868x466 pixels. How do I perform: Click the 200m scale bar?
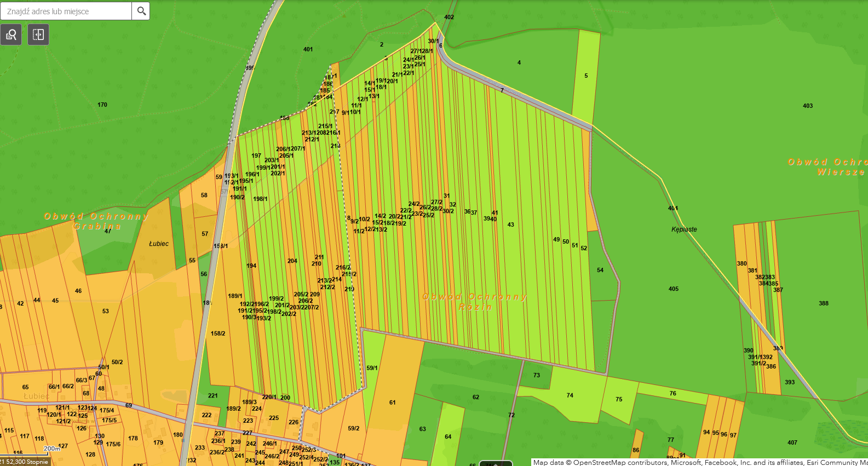52,448
